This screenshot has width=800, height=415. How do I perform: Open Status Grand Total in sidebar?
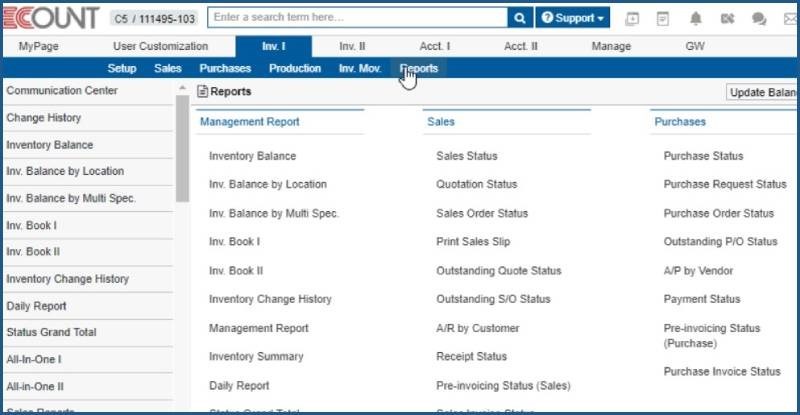(51, 332)
